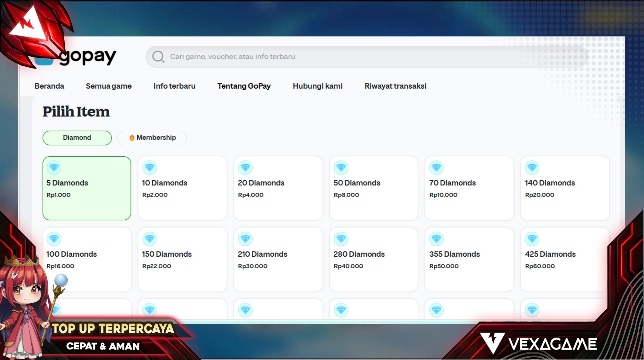
Task: Click diamond icon on 10 Diamonds card
Action: (150, 168)
